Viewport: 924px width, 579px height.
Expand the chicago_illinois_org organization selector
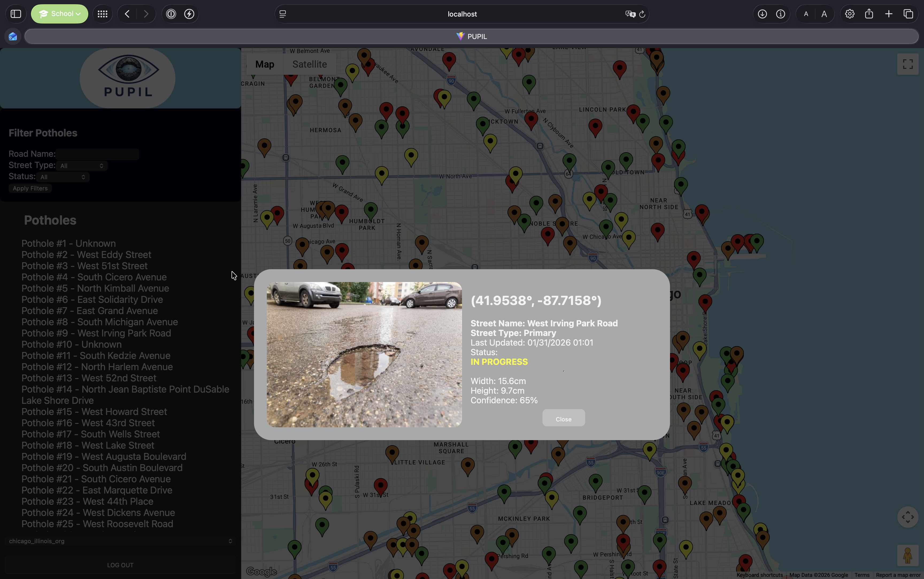click(120, 541)
